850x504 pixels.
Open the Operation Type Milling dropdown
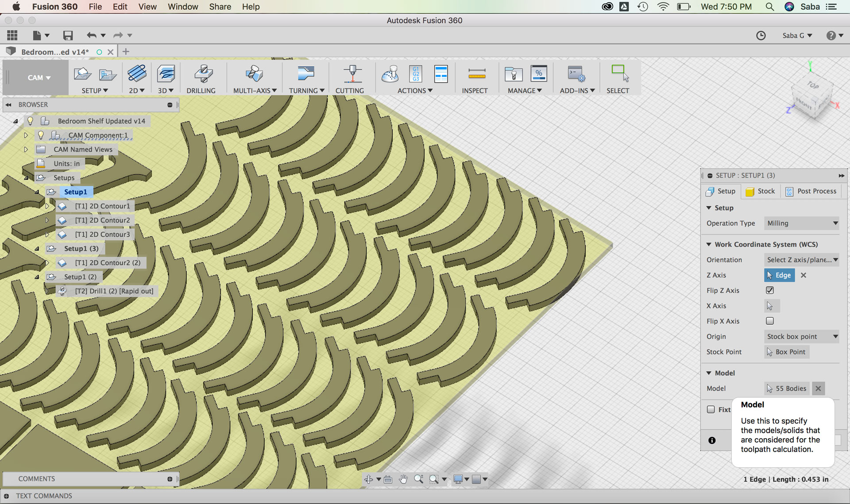click(x=801, y=223)
